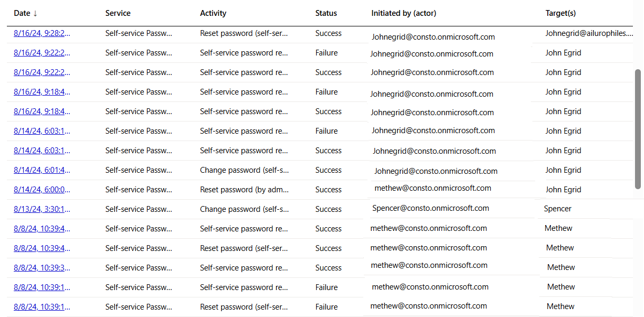Viewport: 644px width, 317px height.
Task: Sort the table by Activity column
Action: coord(214,13)
